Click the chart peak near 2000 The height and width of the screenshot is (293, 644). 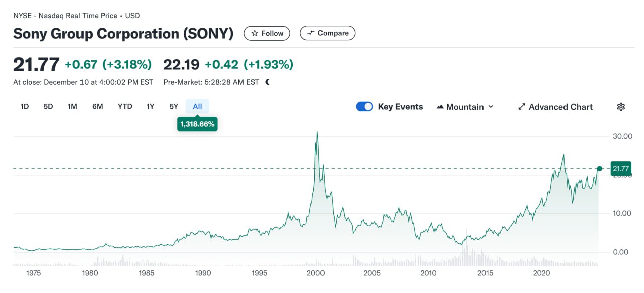[x=317, y=132]
